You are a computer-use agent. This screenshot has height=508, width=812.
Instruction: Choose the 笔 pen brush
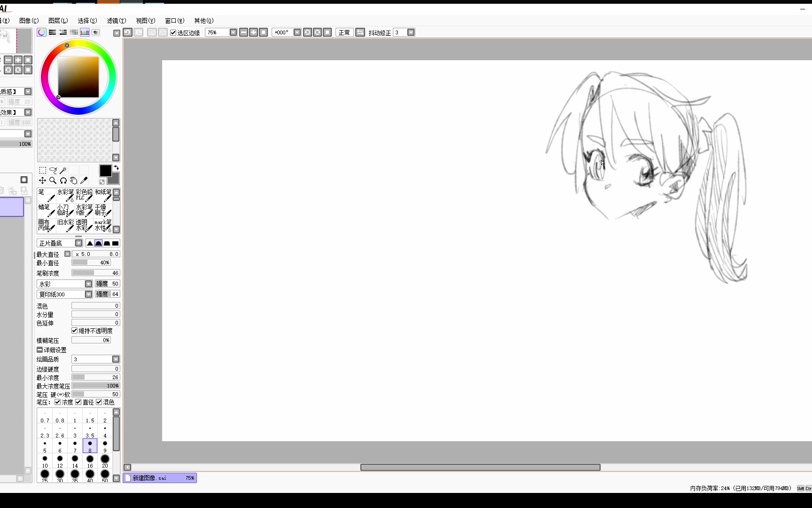click(x=47, y=195)
